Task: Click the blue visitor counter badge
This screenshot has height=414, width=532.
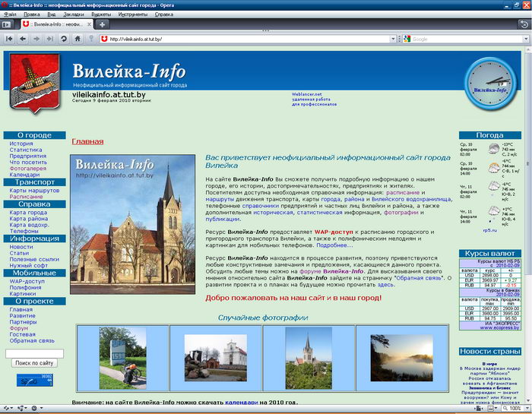Action: [x=35, y=380]
